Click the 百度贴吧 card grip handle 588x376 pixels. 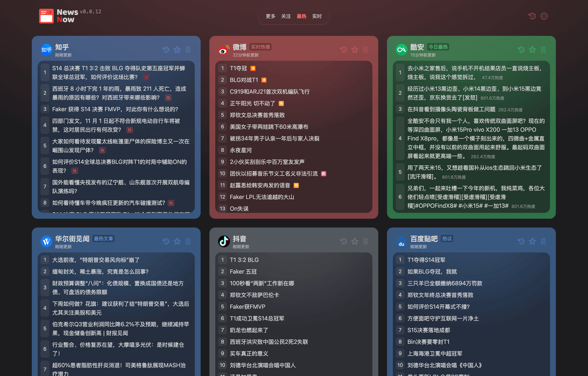tap(543, 241)
